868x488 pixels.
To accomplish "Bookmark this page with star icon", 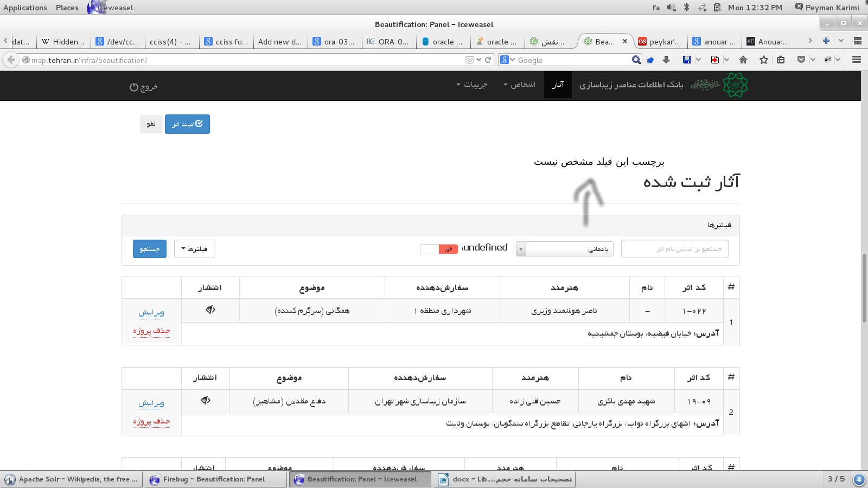I will click(x=764, y=60).
